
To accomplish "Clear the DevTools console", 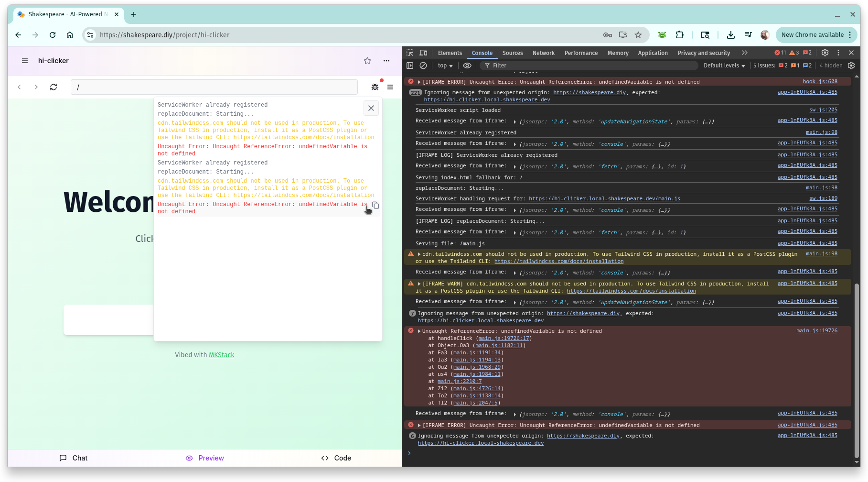I will (423, 66).
